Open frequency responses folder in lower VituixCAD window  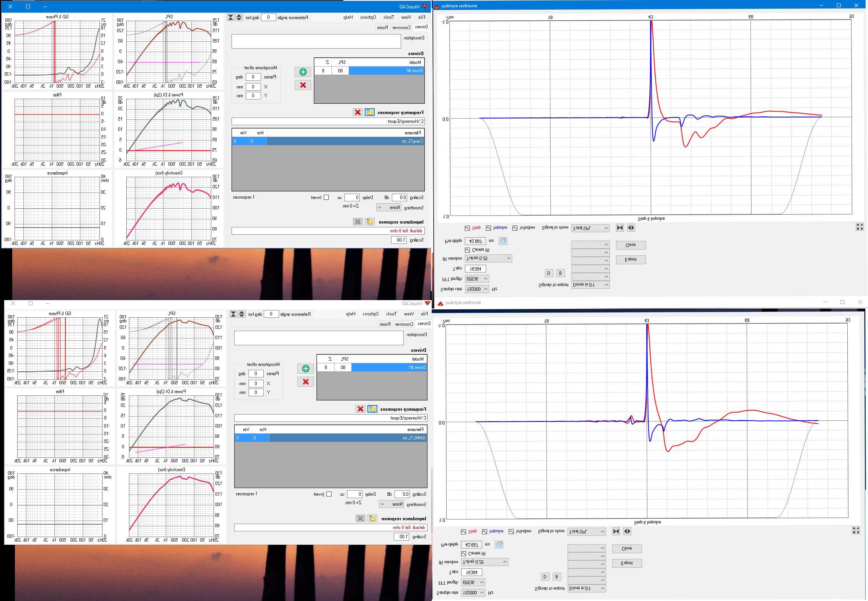click(372, 409)
